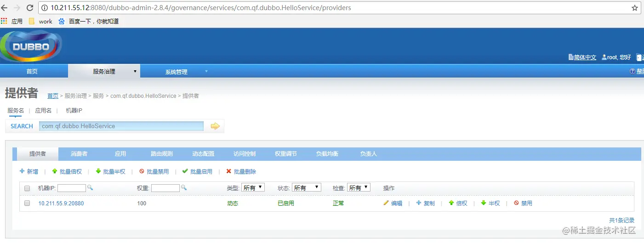Double provider weight via 倍权
644x243 pixels.
click(x=458, y=203)
